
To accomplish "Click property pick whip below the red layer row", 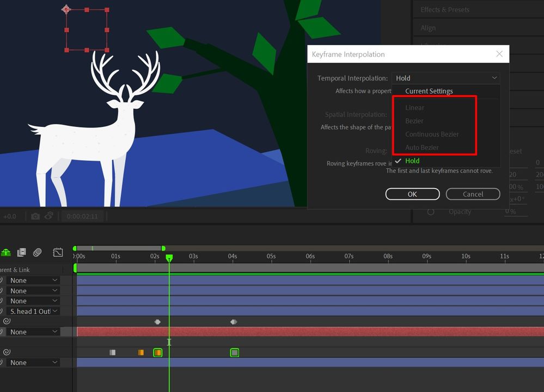I will click(x=7, y=352).
